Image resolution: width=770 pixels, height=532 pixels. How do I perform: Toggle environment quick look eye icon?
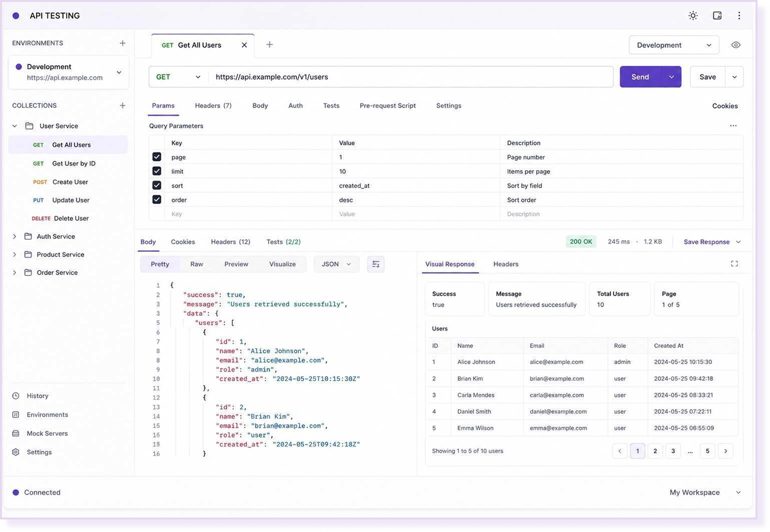(736, 45)
